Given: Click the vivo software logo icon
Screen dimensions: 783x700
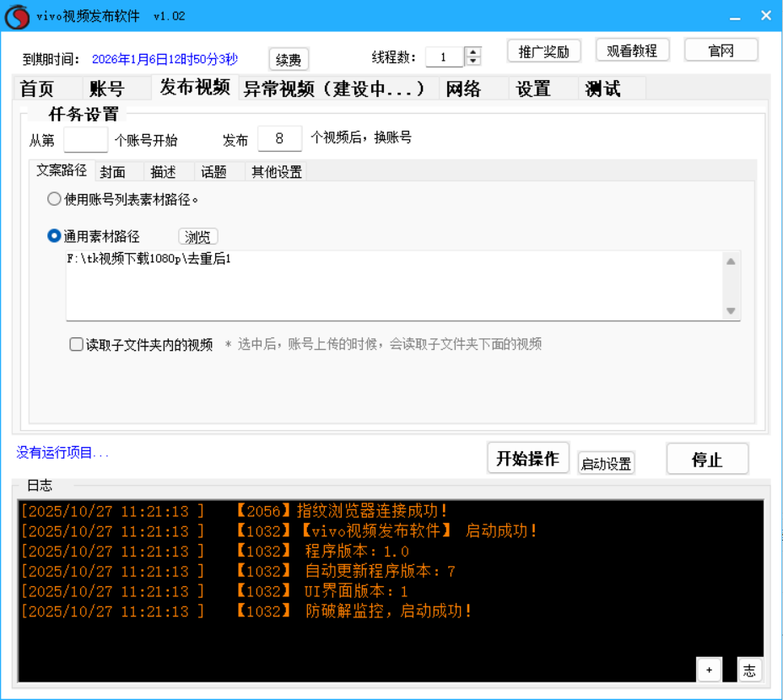Looking at the screenshot, I should point(17,16).
